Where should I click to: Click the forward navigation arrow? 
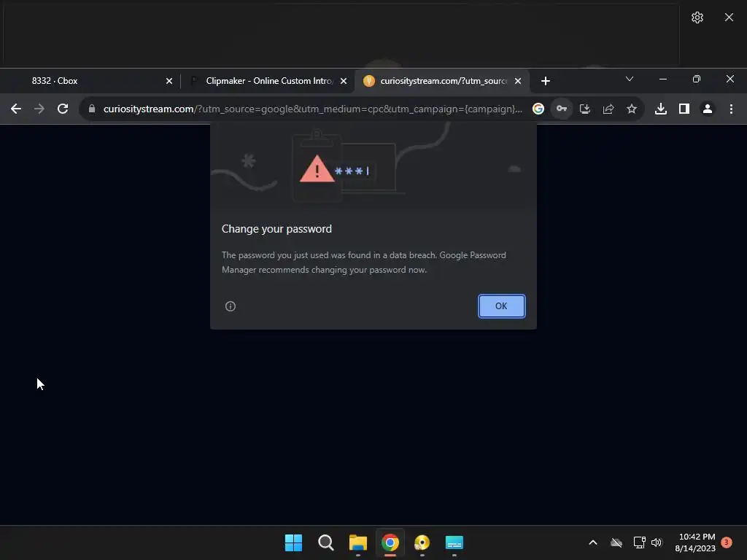[39, 109]
